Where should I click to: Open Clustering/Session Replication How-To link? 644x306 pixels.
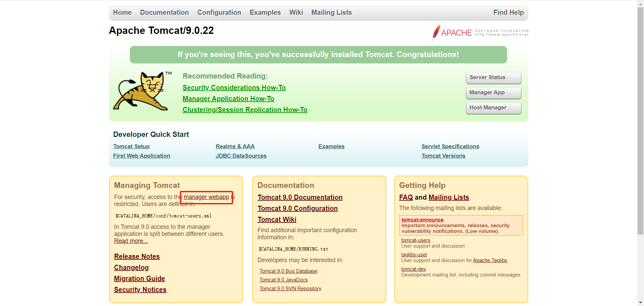tap(245, 110)
